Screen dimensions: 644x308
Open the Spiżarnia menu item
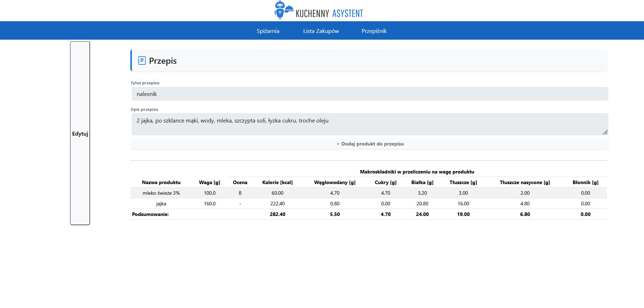tap(268, 31)
